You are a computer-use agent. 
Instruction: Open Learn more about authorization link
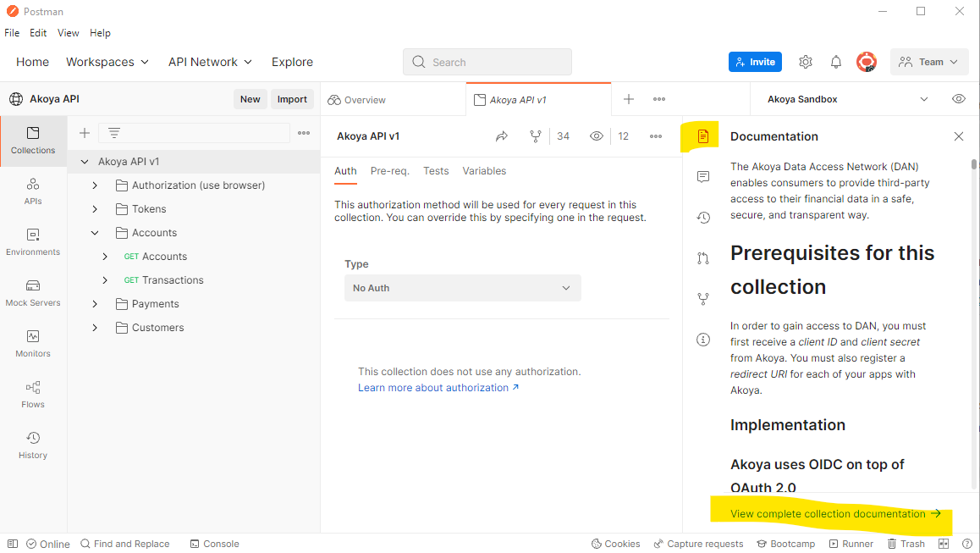[438, 388]
